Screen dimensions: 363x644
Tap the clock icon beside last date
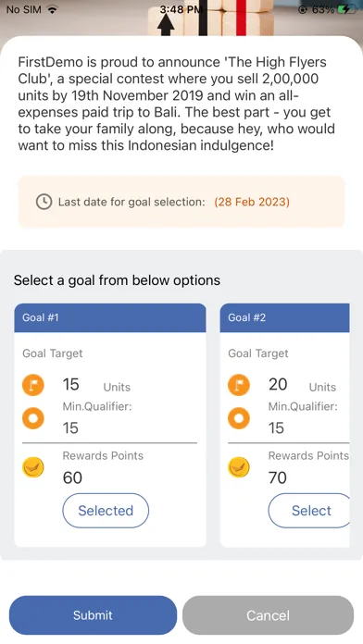(44, 202)
